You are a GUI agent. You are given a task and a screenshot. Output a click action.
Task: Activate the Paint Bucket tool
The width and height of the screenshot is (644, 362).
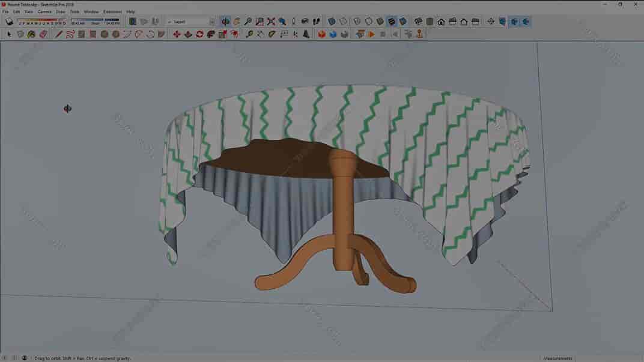coord(30,34)
